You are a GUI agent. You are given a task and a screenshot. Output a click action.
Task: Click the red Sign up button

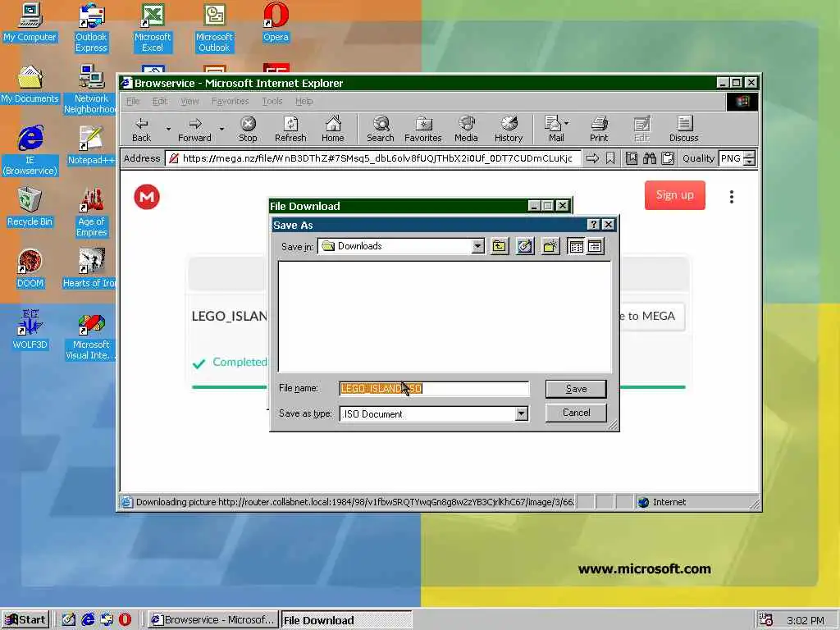pos(674,195)
